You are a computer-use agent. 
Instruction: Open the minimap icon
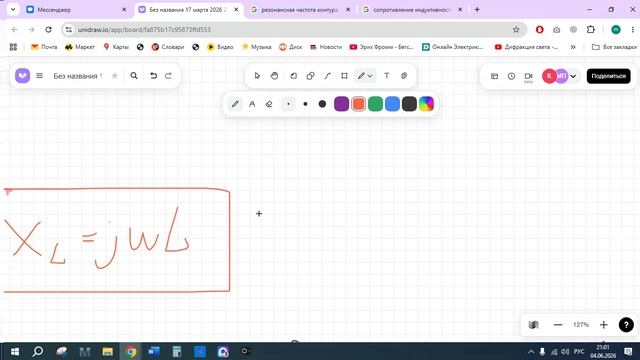coord(533,325)
